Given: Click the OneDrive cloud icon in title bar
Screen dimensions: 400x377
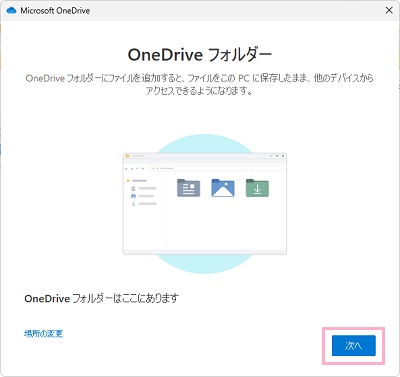Looking at the screenshot, I should [11, 10].
